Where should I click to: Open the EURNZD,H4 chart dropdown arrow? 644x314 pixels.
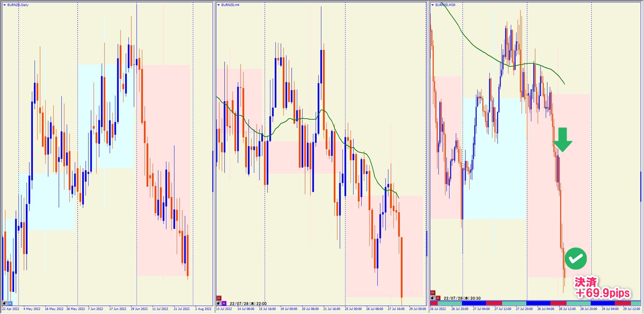click(x=219, y=5)
